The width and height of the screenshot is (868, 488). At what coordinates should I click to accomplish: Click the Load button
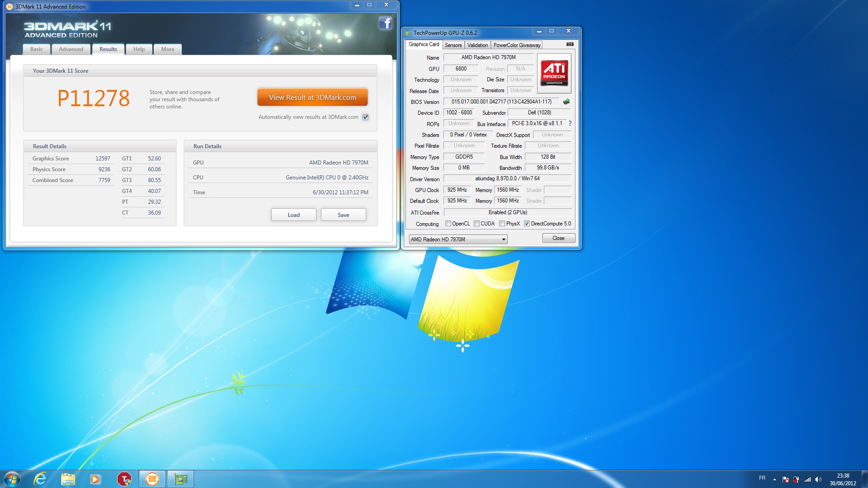tap(294, 215)
